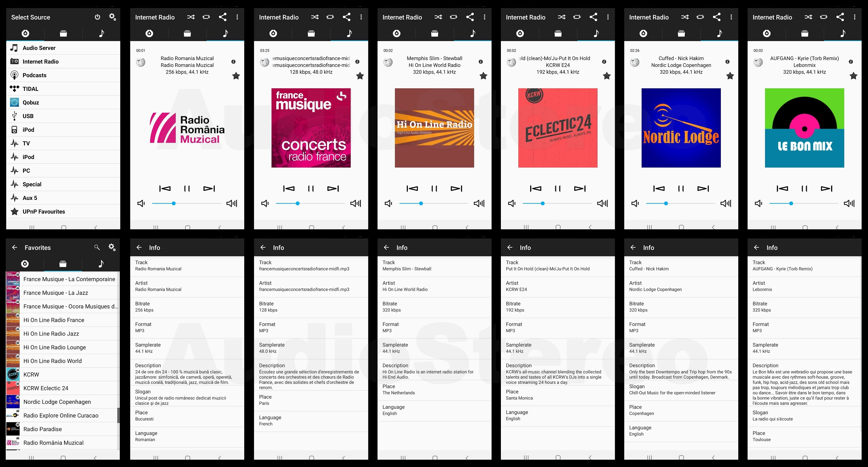
Task: Go to previous on France Musique concerts screen
Action: pyautogui.click(x=289, y=188)
